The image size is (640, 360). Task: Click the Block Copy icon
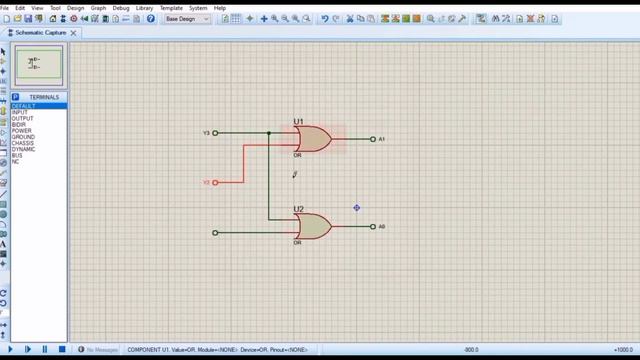tap(385, 19)
